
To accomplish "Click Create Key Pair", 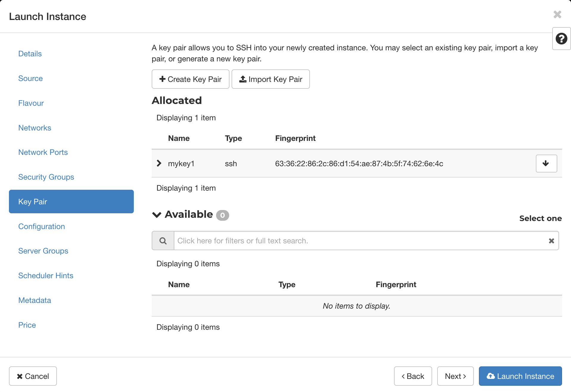I will [190, 79].
